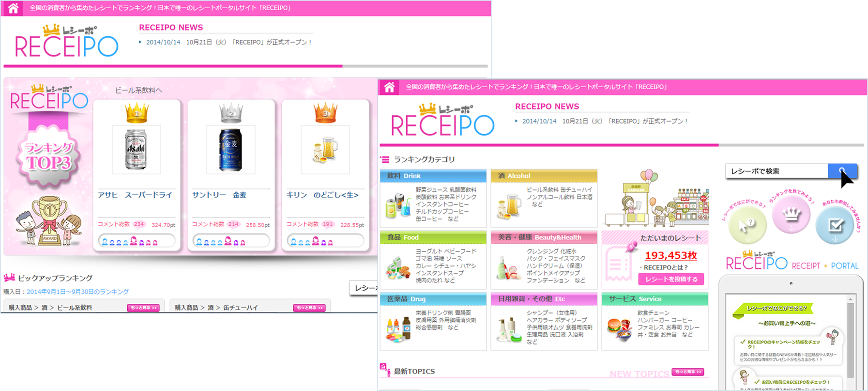Click the gender icons bar under アサヒ スーパードライ

point(137,241)
